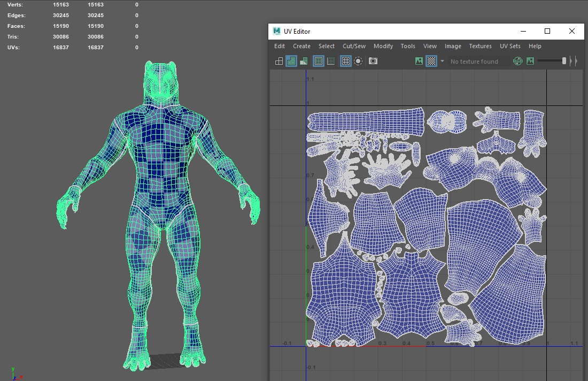The width and height of the screenshot is (588, 381).
Task: Open the Edit menu in UV Editor
Action: 280,46
